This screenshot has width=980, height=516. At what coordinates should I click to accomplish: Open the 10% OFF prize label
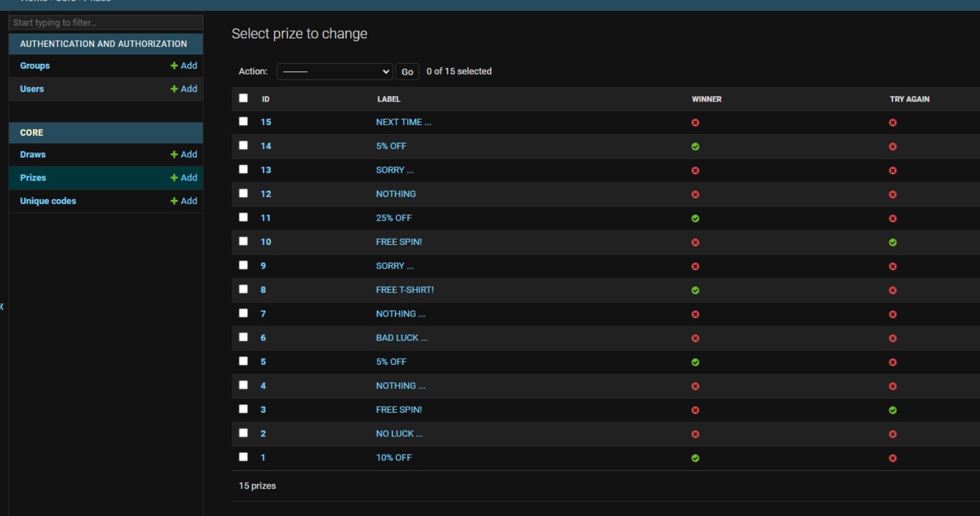coord(394,458)
